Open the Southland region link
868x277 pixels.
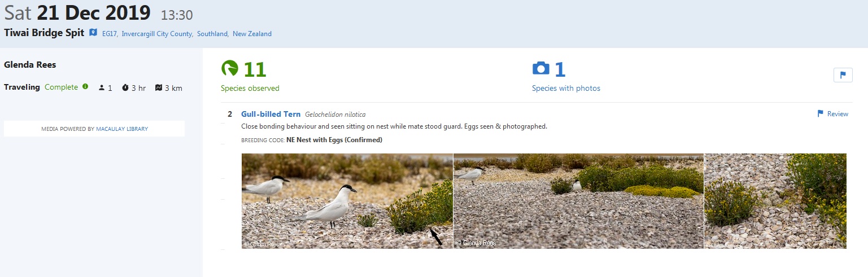coord(212,34)
